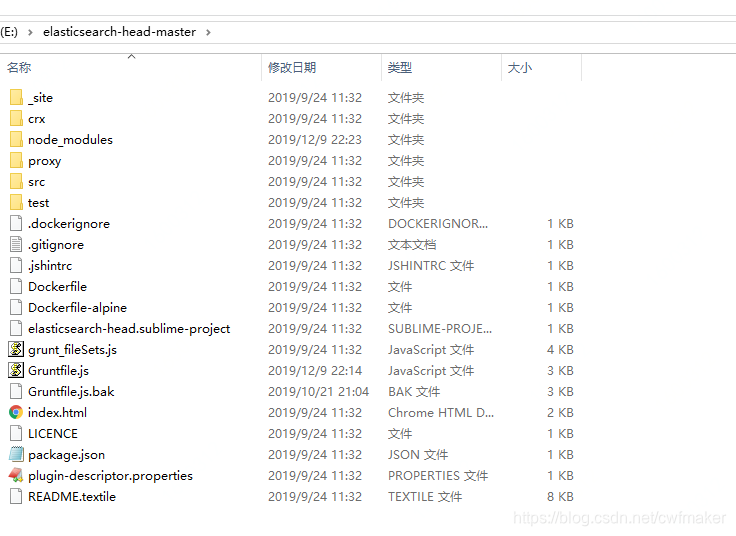Click the Gruntfile.js.bak file icon
The width and height of the screenshot is (736, 536).
point(16,391)
